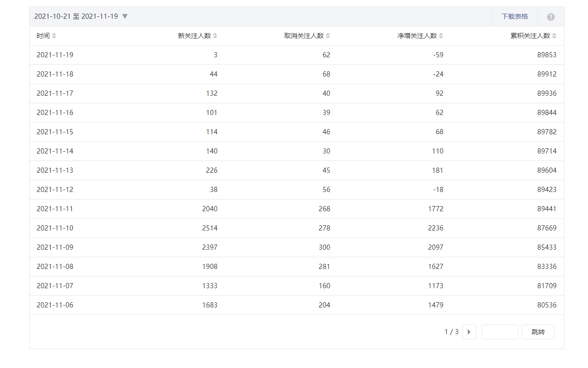Click new followers value 2514
588x368 pixels.
tap(209, 228)
